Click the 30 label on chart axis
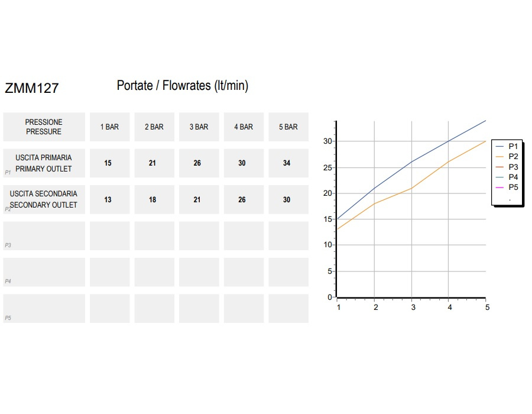This screenshot has width=532, height=414. (327, 141)
